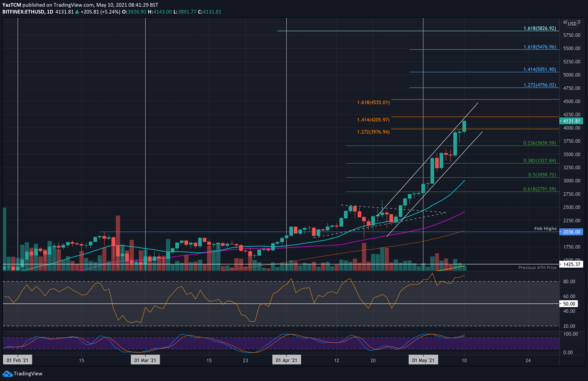Viewport: 588px width, 381px height.
Task: Click the O:3926.90 open price value
Action: [134, 12]
